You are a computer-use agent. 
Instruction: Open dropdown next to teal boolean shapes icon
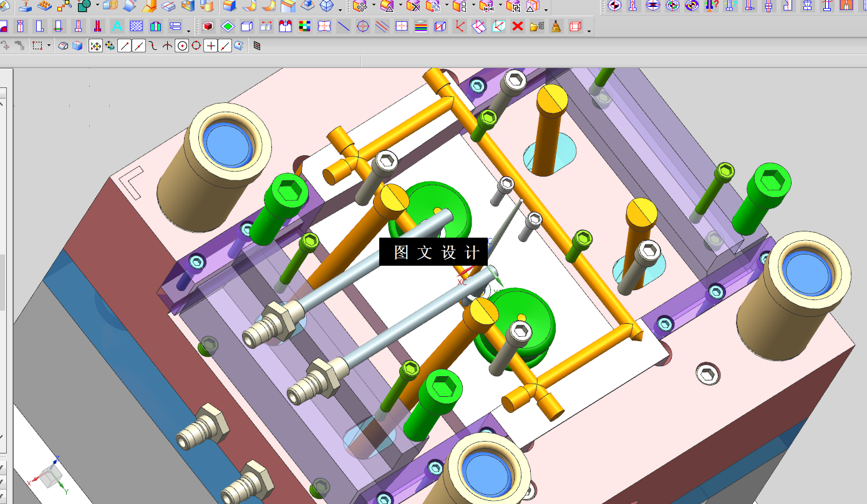[x=97, y=5]
